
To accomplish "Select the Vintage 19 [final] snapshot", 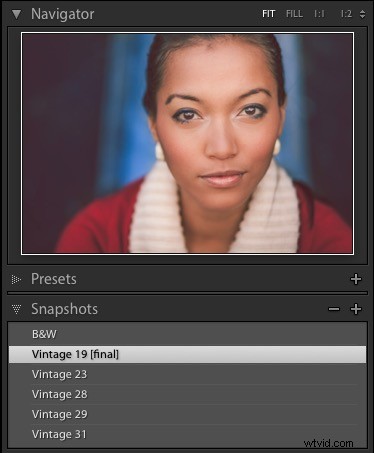I will coord(187,354).
